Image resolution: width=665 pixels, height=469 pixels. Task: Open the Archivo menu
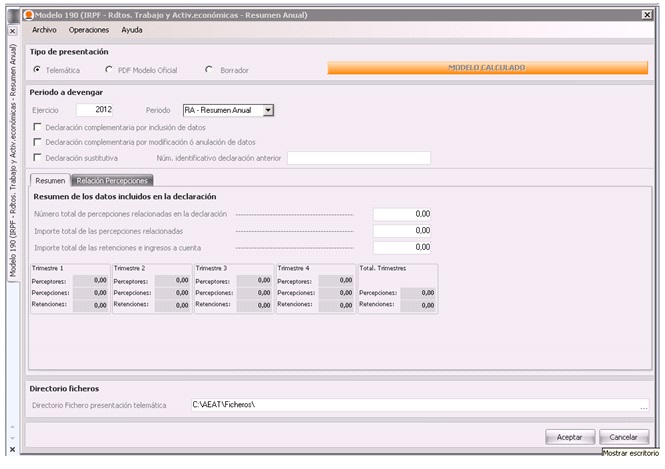coord(44,30)
